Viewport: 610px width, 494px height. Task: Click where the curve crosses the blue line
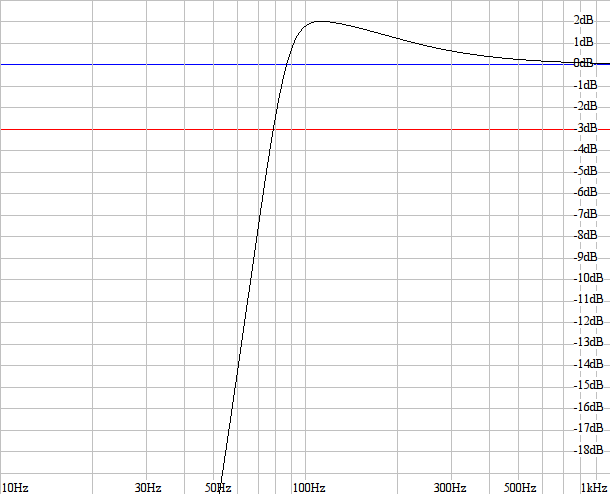[x=287, y=64]
